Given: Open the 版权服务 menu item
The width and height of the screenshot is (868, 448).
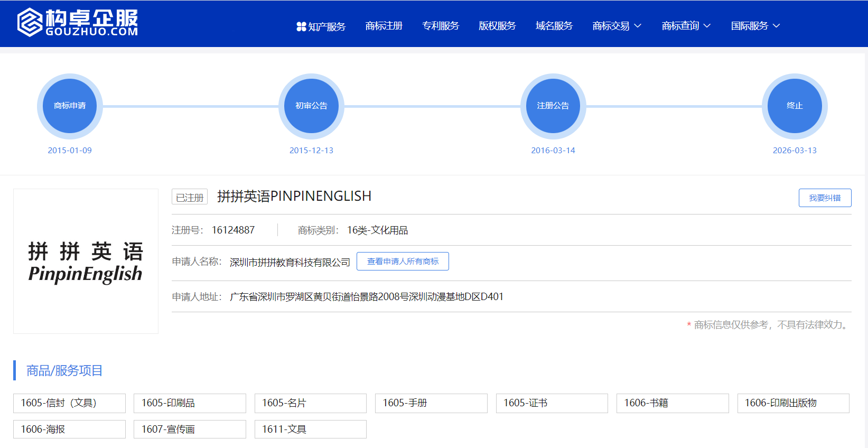Looking at the screenshot, I should click(x=497, y=26).
